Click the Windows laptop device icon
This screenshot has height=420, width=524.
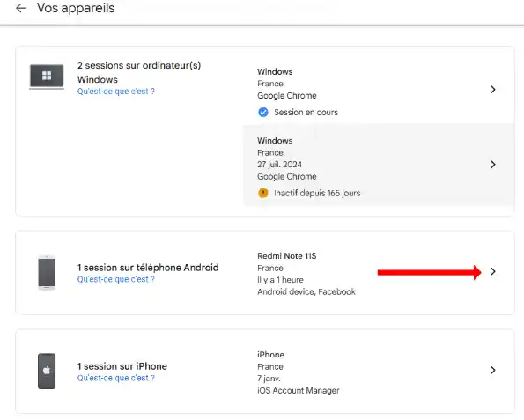pyautogui.click(x=47, y=77)
